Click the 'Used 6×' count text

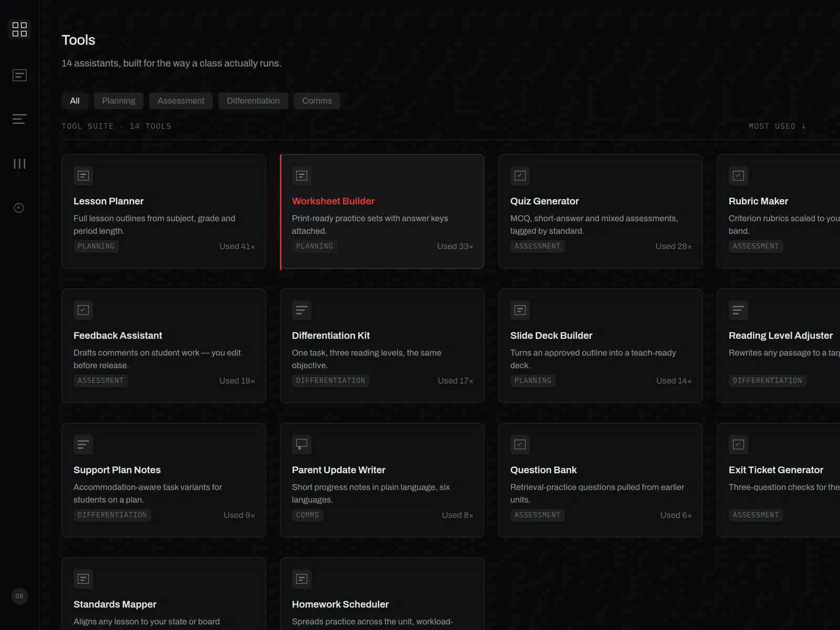[x=676, y=515]
